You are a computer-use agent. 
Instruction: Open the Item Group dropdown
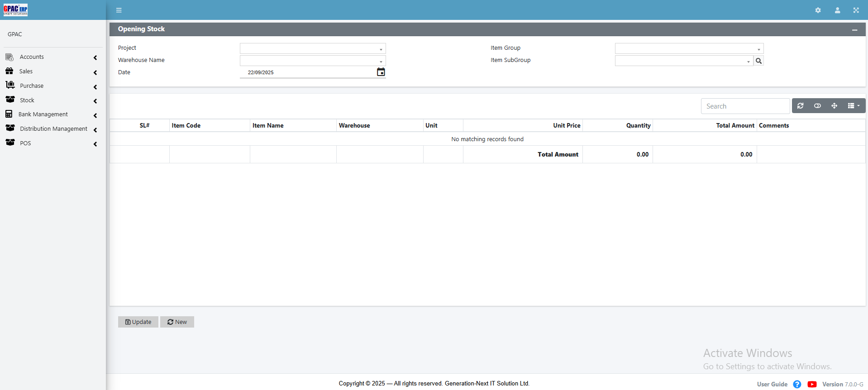click(688, 48)
